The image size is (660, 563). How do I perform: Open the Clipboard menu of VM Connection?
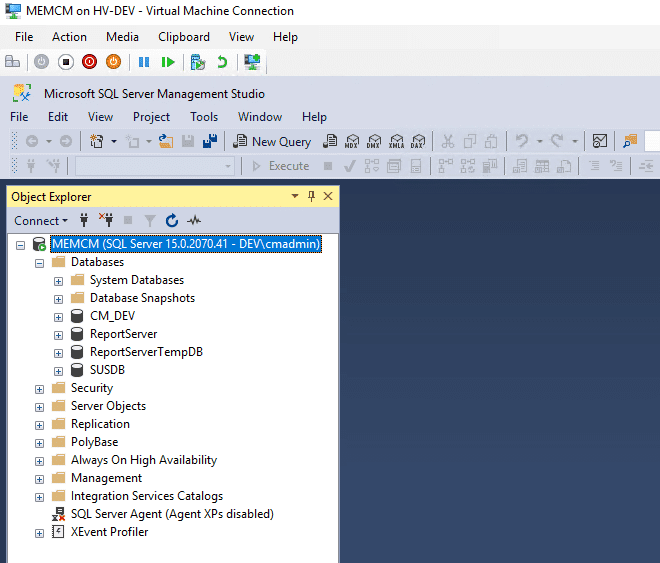pos(184,37)
